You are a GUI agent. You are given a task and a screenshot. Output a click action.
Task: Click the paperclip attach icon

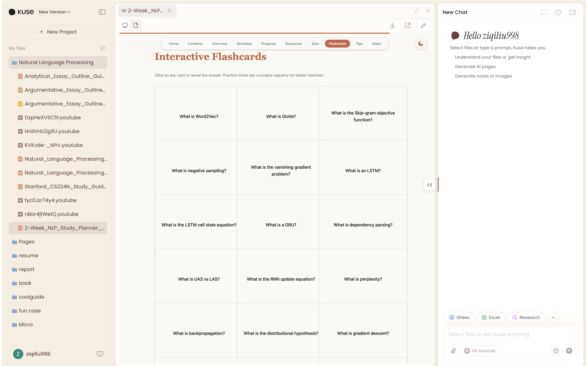pyautogui.click(x=453, y=351)
